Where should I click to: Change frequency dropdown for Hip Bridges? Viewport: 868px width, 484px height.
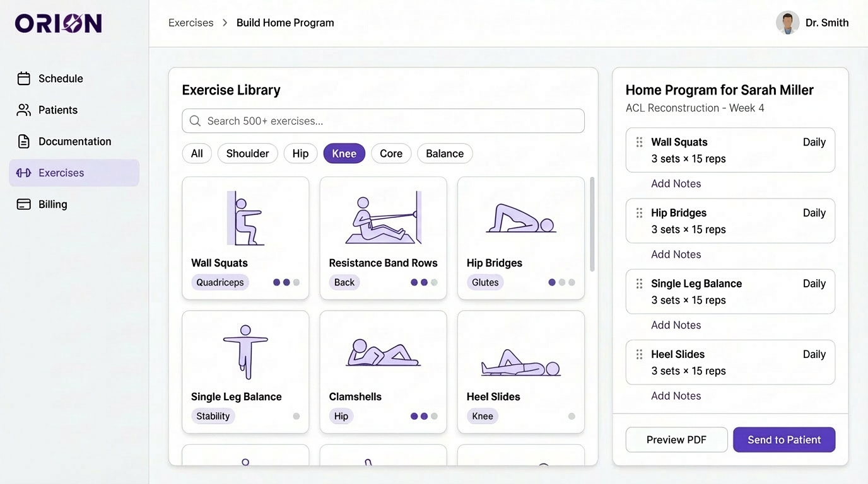(x=814, y=212)
